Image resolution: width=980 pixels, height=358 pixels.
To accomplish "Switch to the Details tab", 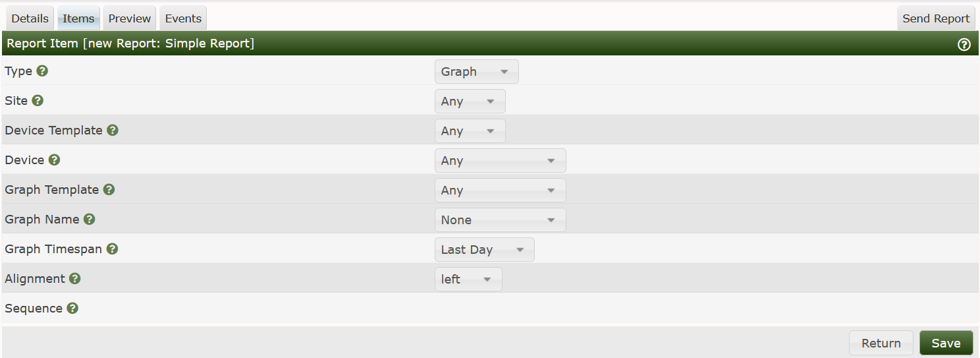I will coord(30,18).
